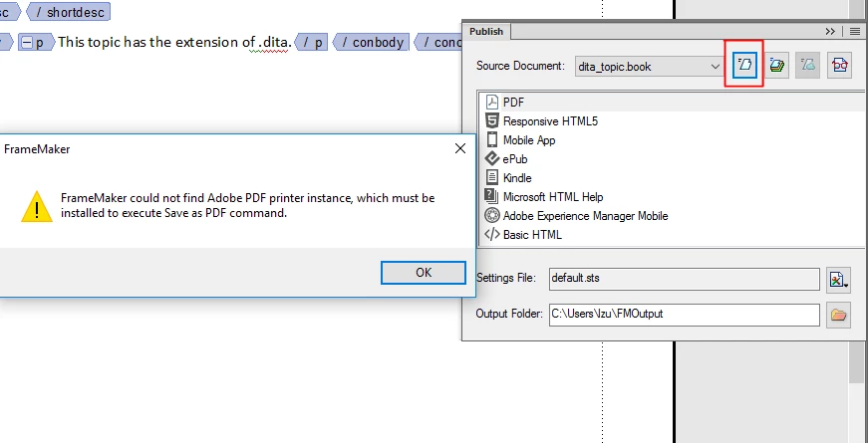Screen dimensions: 868x443
Task: Select ePub output format
Action: [x=672, y=158]
